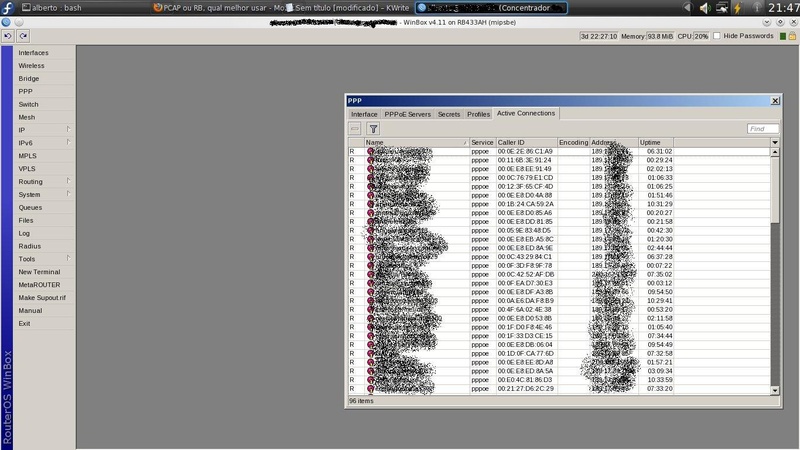Sort by the Encoding column header
This screenshot has width=800, height=450.
point(573,142)
